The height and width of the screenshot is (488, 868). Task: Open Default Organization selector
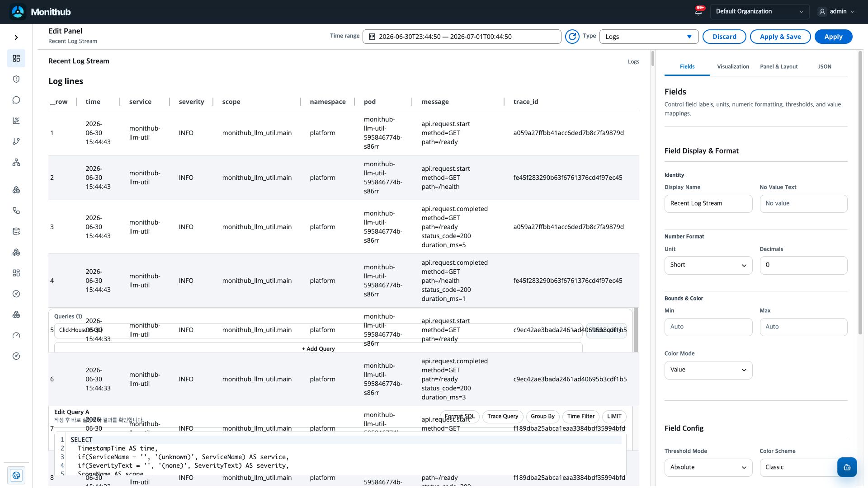(759, 12)
